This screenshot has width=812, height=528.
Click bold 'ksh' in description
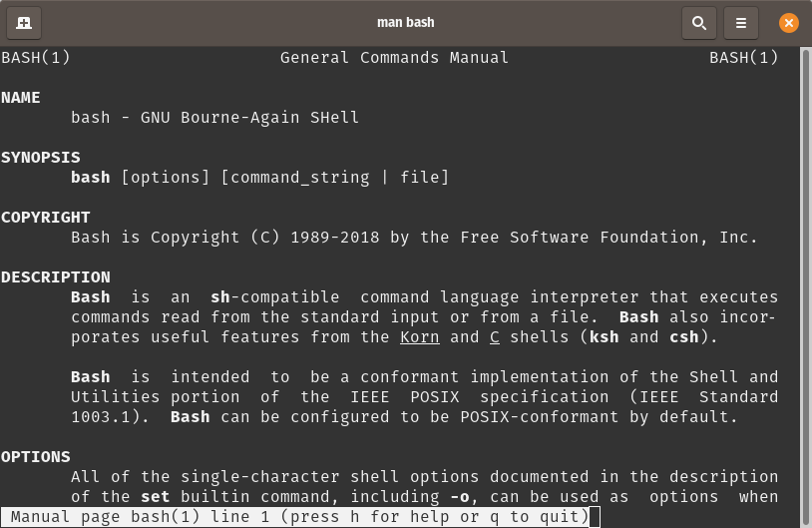click(x=605, y=337)
